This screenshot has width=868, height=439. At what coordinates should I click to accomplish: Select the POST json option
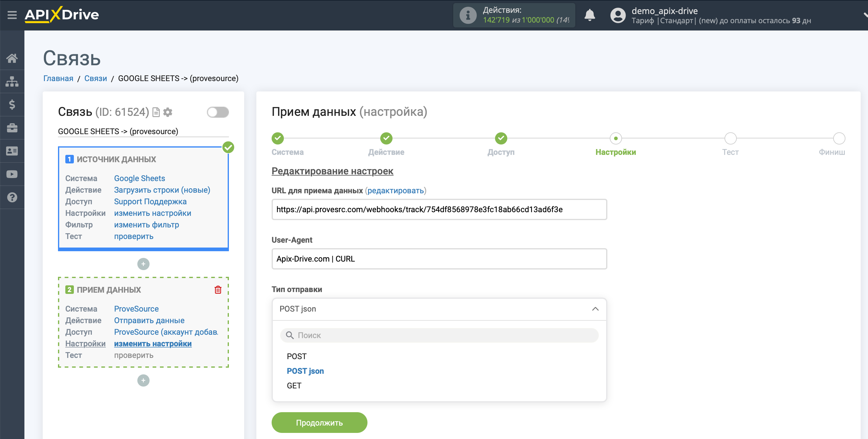click(305, 371)
